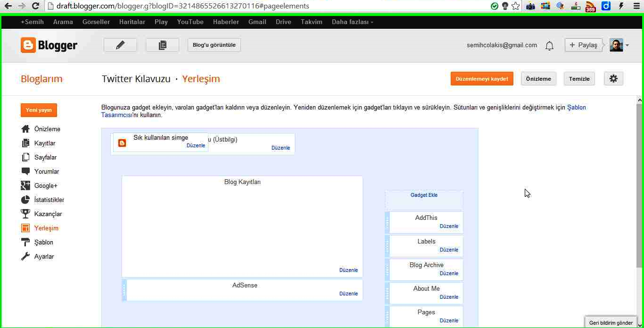Screen dimensions: 644x328
Task: Click the blue 'd' extension icon
Action: click(606, 6)
